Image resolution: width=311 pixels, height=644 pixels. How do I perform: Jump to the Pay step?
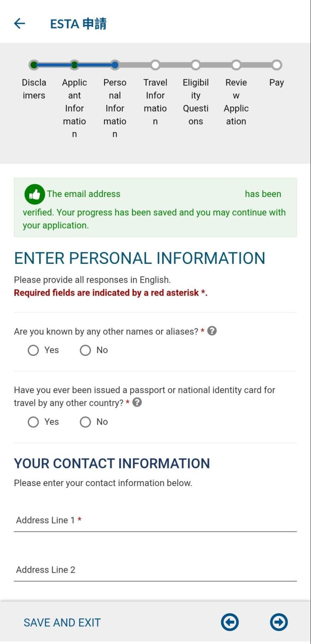tap(276, 65)
